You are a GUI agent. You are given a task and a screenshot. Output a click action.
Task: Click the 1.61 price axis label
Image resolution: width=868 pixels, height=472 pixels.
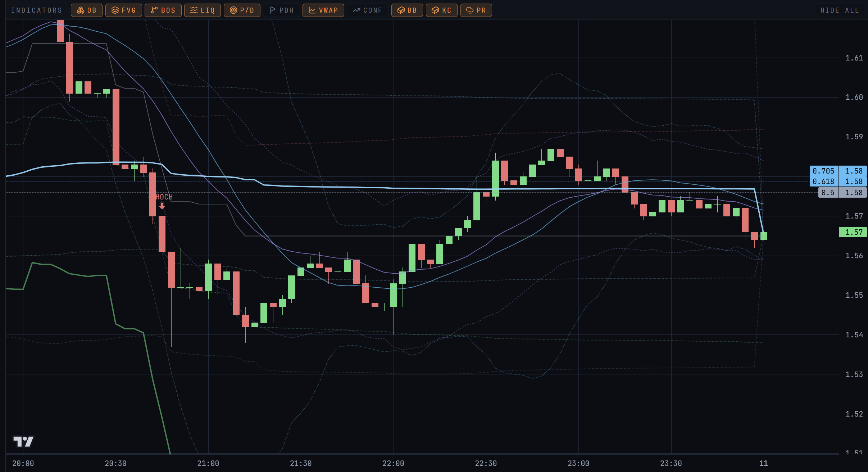(x=854, y=58)
